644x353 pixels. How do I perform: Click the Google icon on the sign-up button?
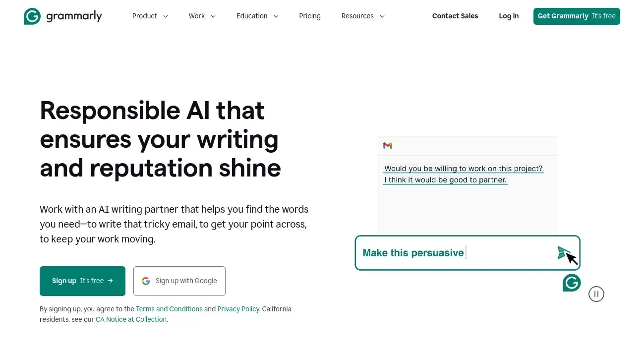click(145, 281)
